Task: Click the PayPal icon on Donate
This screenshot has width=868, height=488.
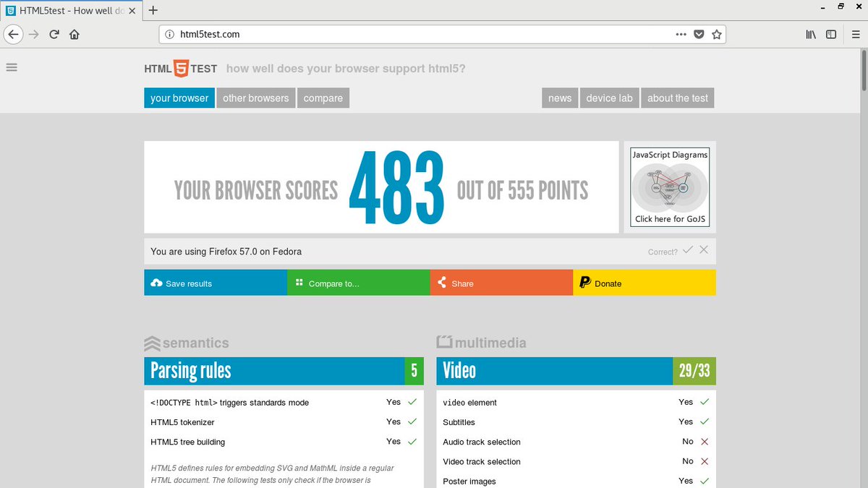Action: coord(585,283)
